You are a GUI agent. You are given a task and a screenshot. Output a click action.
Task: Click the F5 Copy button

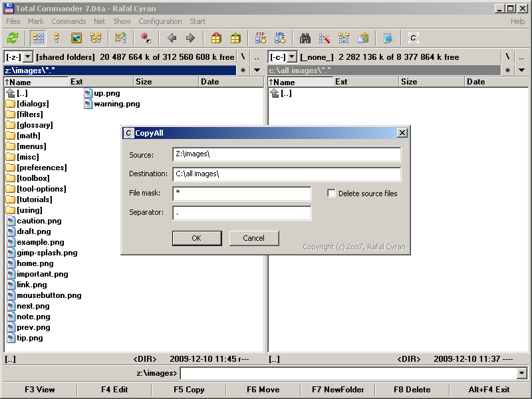189,390
